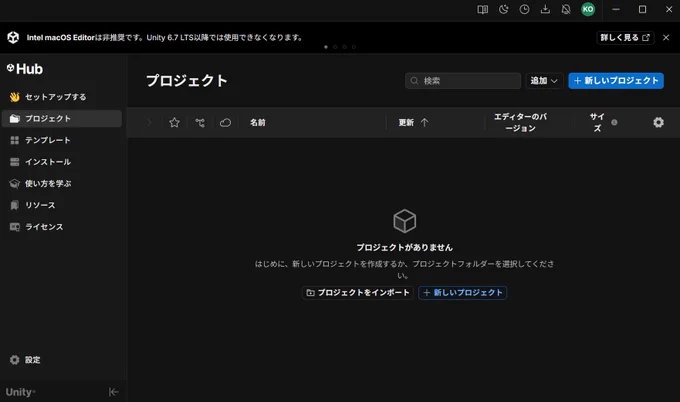Click エディターのバージョン column header
680x402 pixels.
point(520,123)
